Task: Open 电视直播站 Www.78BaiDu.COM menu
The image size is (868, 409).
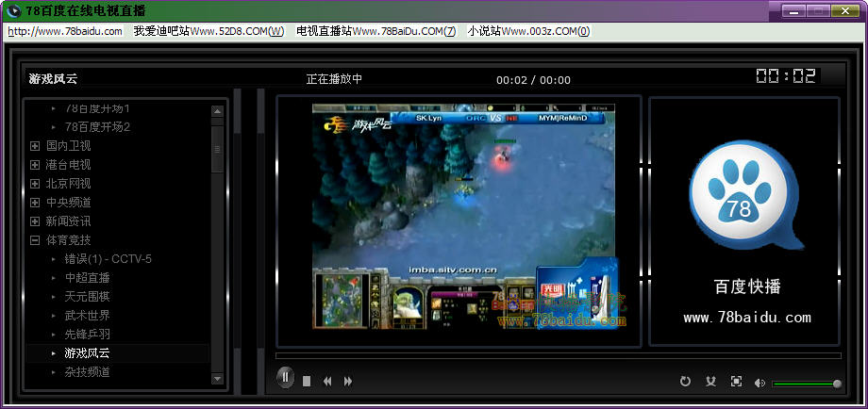Action: tap(376, 31)
